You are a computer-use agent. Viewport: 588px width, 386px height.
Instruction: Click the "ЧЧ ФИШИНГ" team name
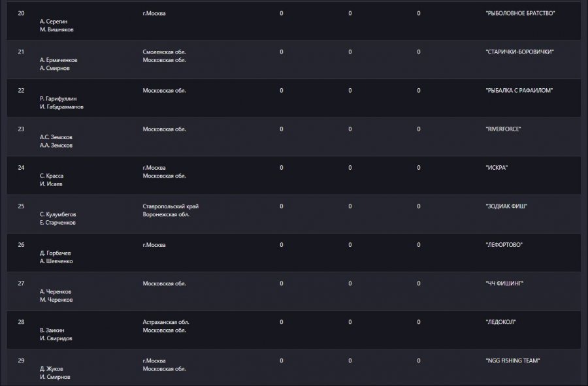pyautogui.click(x=504, y=283)
